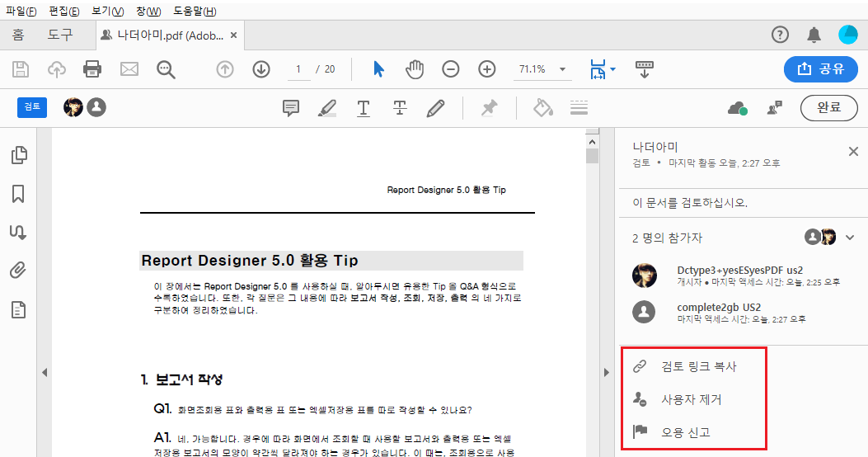Open the find text magnifier icon
This screenshot has height=457, width=868.
[166, 70]
